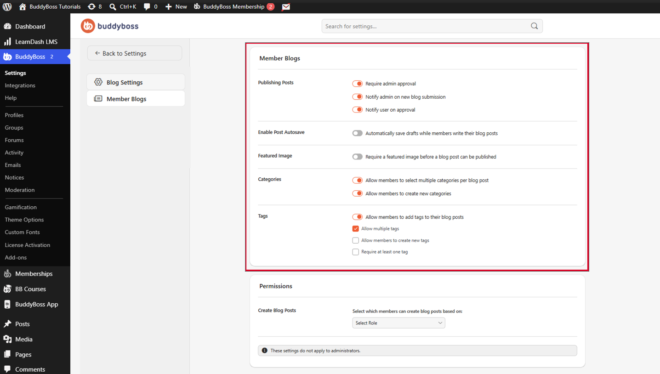Open Groups in sidebar
The image size is (660, 374).
tap(14, 127)
